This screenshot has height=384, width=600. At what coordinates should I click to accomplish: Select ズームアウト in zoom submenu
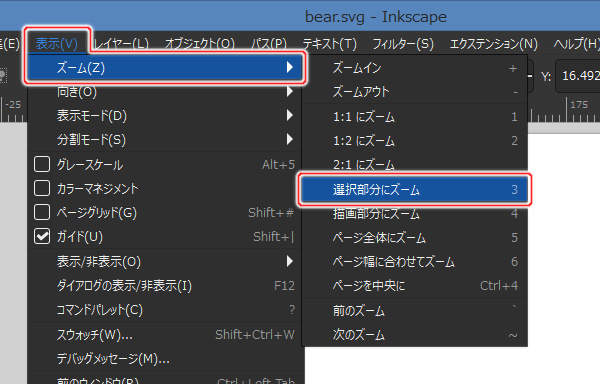[415, 92]
